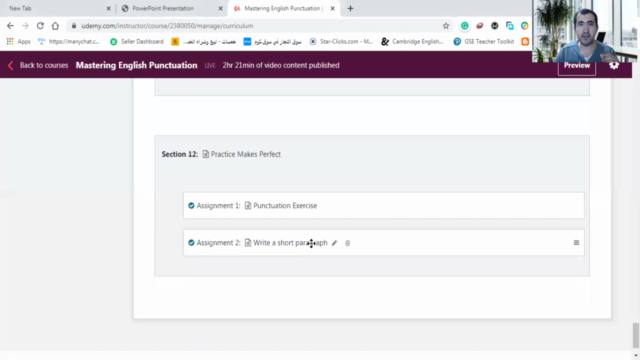Click the Preview button
This screenshot has width=640, height=360.
click(x=576, y=66)
